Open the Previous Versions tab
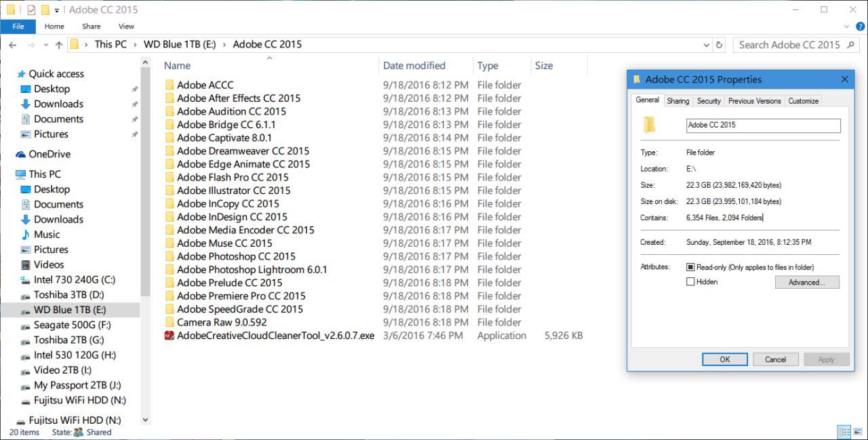868x440 pixels. coord(755,101)
